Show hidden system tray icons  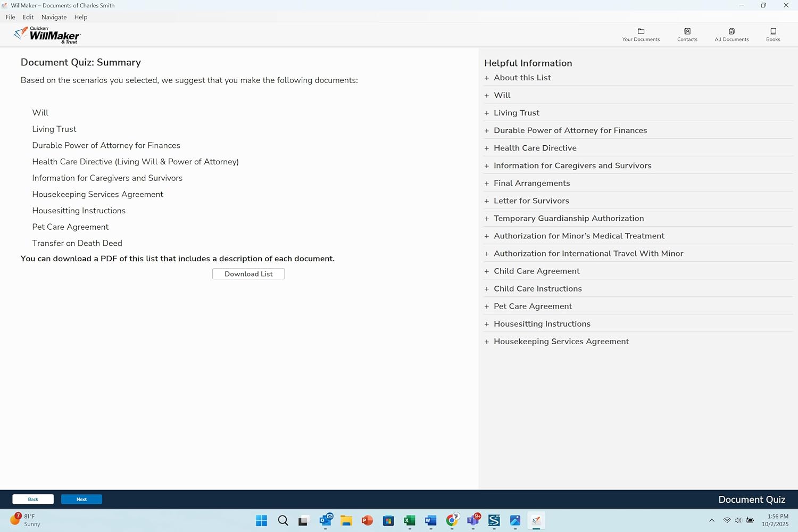click(x=712, y=520)
